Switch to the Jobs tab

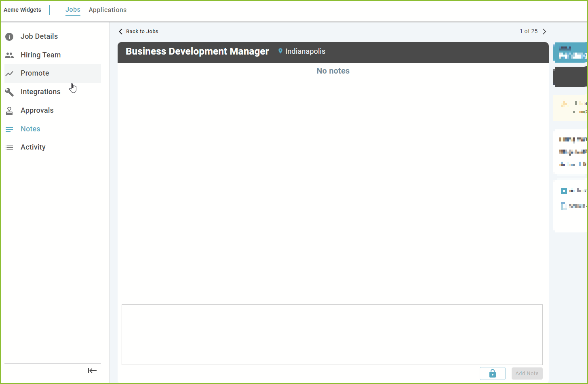tap(73, 10)
